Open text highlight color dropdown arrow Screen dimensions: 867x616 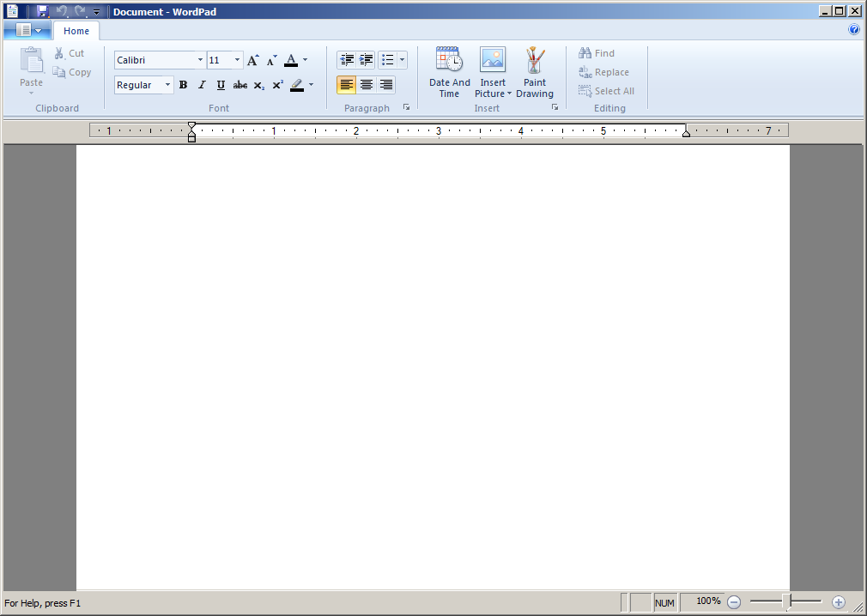coord(312,85)
